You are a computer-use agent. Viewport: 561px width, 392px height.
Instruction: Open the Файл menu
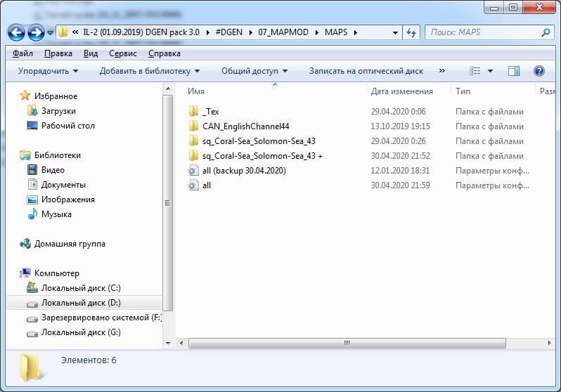pos(22,53)
